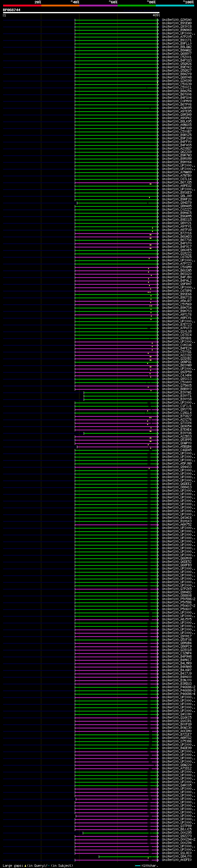
Task: Select hit label UniRef100_P46686-4
Action: 179,694
